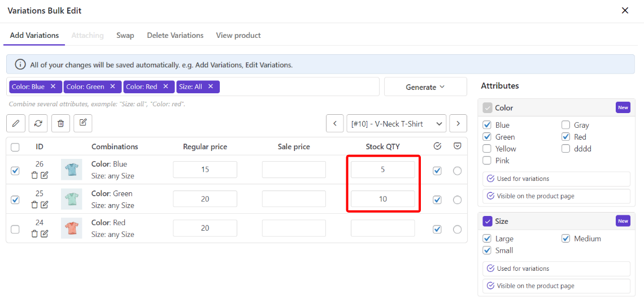
Task: Remove the 'Color: Red' tag
Action: (166, 87)
